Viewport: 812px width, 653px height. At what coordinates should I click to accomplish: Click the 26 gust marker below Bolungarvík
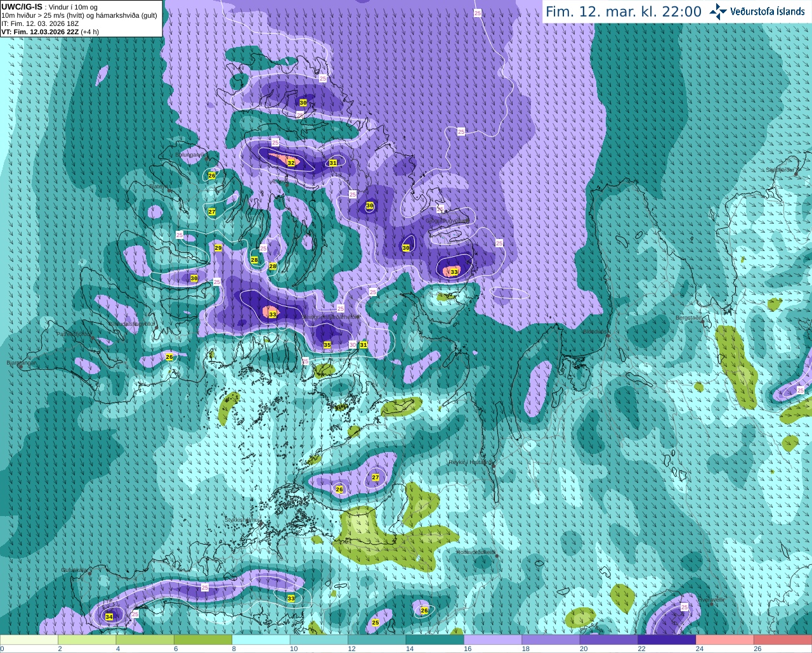click(x=212, y=176)
